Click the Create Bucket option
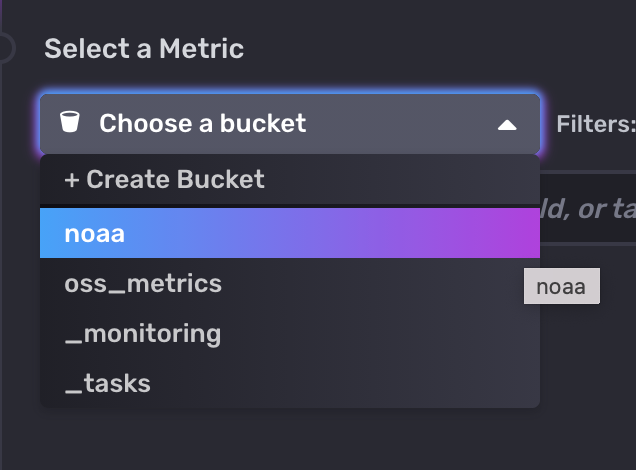This screenshot has height=470, width=636. coord(165,180)
